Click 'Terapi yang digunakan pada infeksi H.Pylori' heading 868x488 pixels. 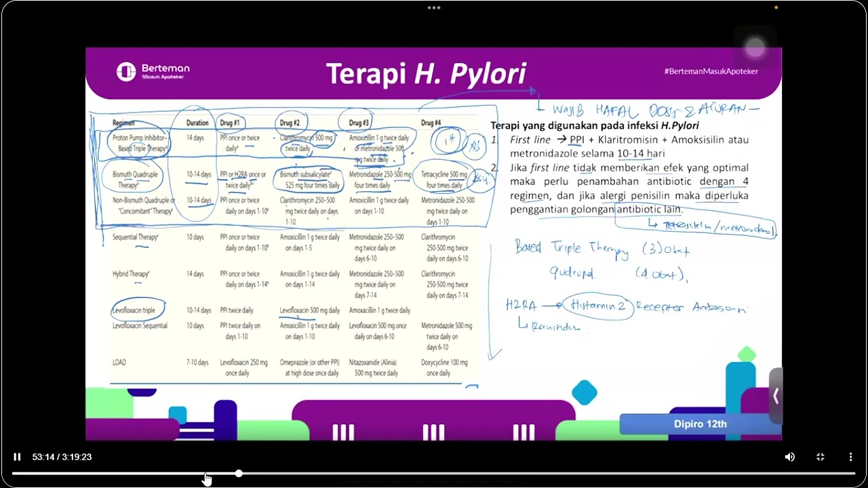coord(595,125)
